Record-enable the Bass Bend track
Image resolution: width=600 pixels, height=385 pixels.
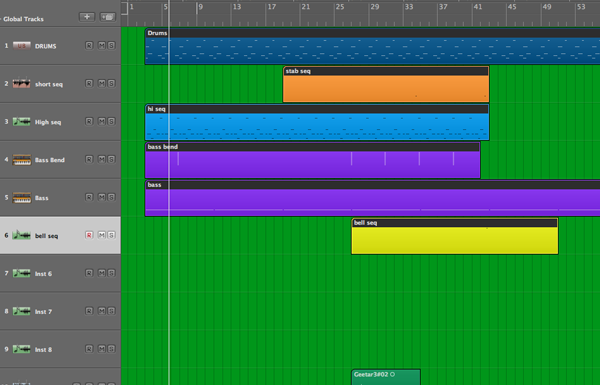(89, 159)
